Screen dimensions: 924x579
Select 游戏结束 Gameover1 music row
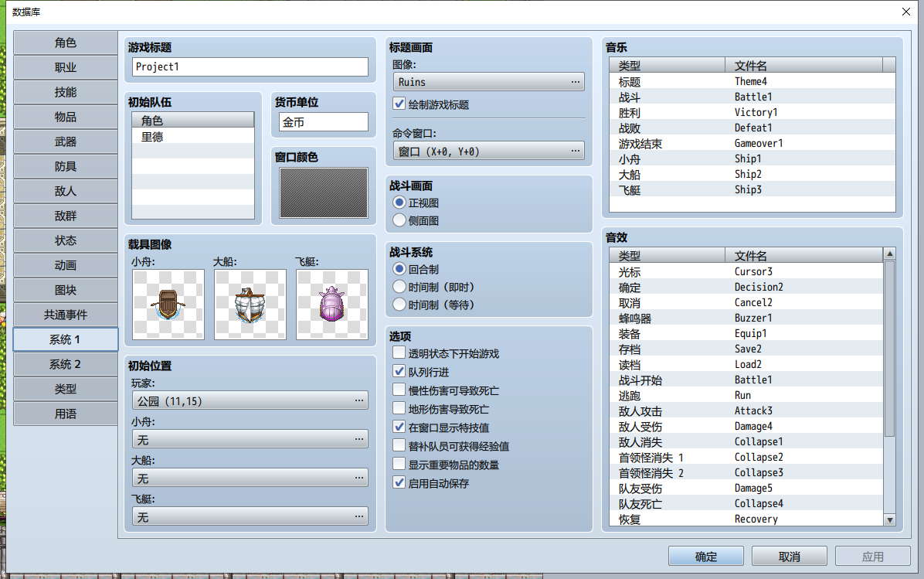coord(752,143)
